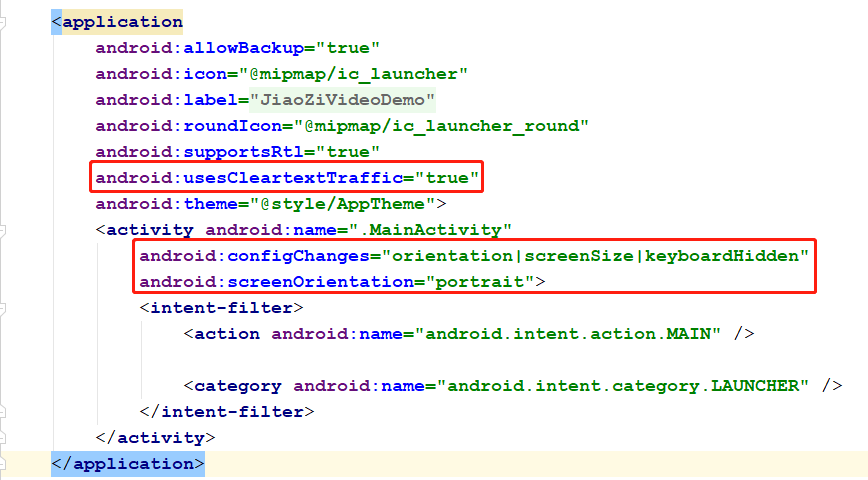Click the opening <application tag

[117, 22]
